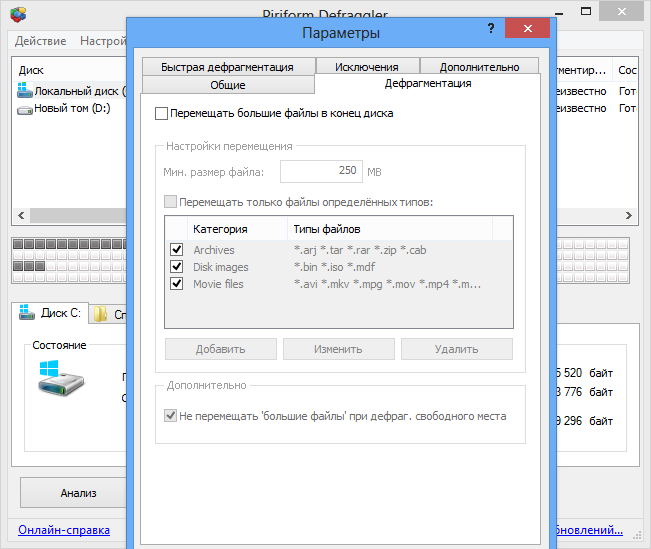Select the Новый том (D:) drive icon
This screenshot has height=549, width=651.
[x=24, y=110]
